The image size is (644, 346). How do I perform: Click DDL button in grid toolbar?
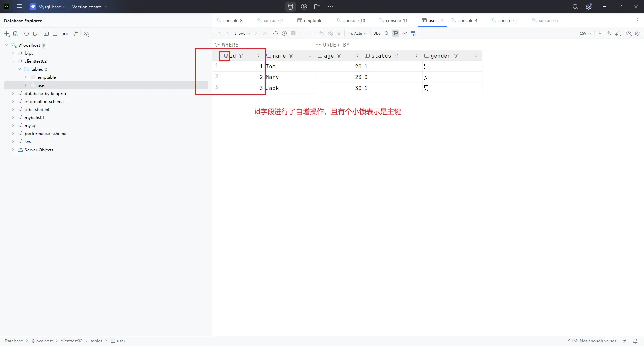tap(377, 33)
